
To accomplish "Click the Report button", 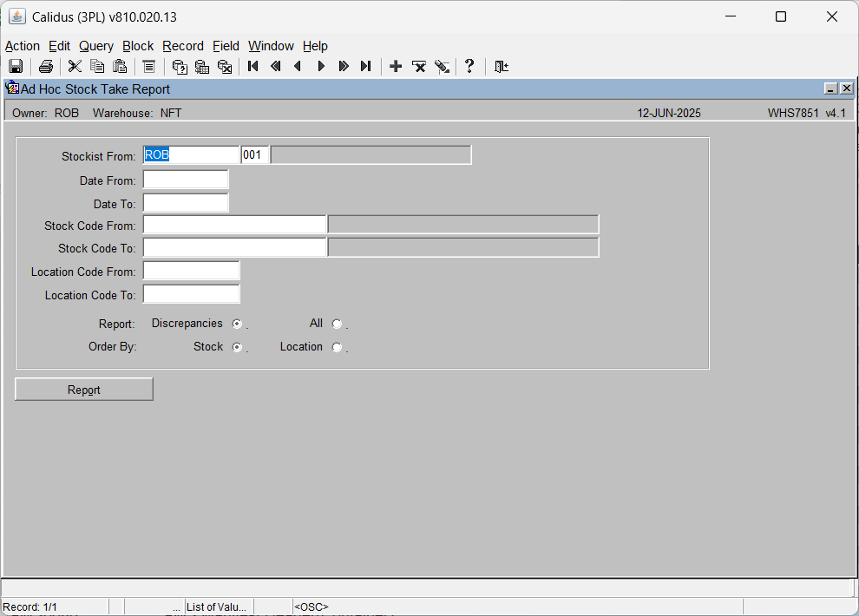I will 84,390.
